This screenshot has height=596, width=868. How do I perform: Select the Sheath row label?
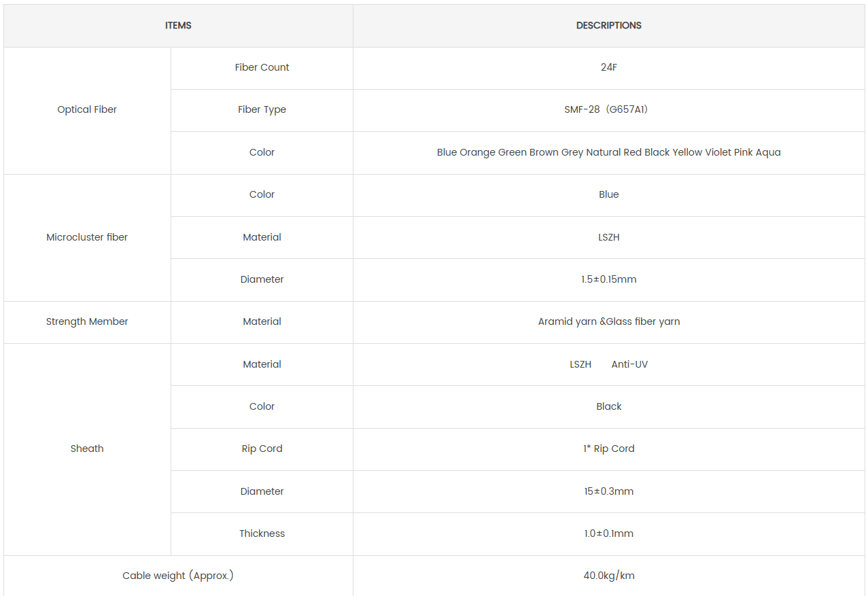tap(87, 449)
